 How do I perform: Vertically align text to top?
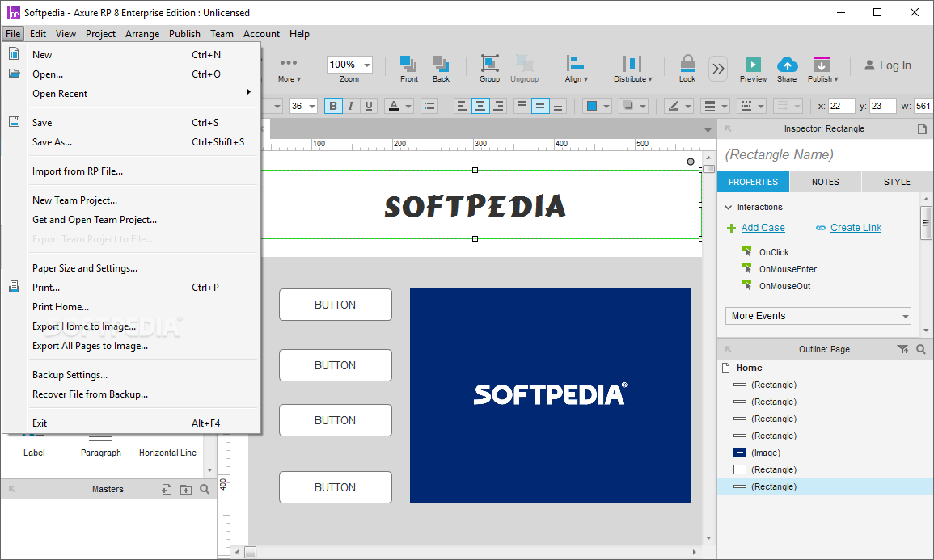click(522, 106)
